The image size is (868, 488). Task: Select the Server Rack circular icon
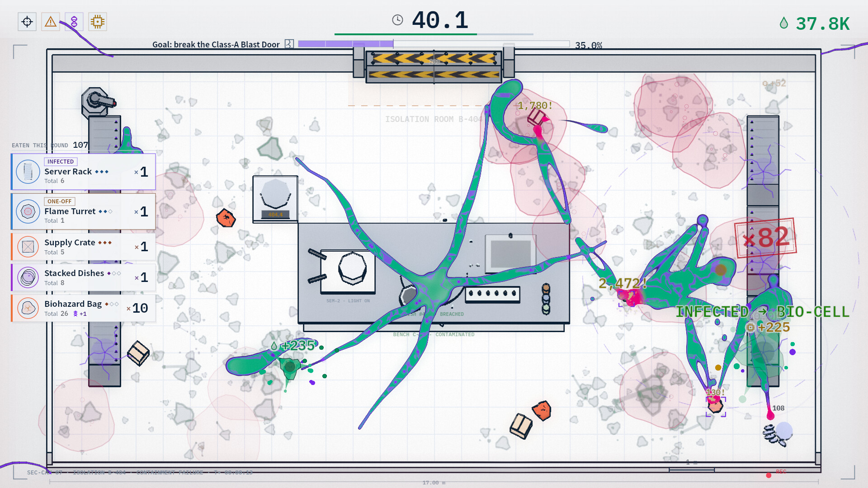[28, 172]
